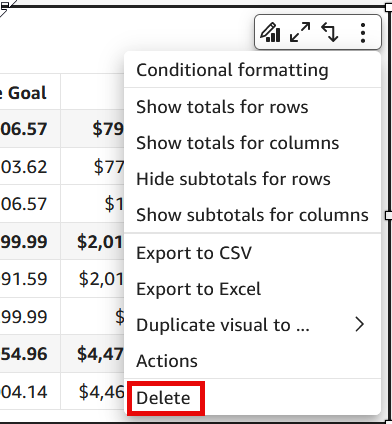392x424 pixels.
Task: Select the table cell showing 91.59
Action: tap(30, 278)
